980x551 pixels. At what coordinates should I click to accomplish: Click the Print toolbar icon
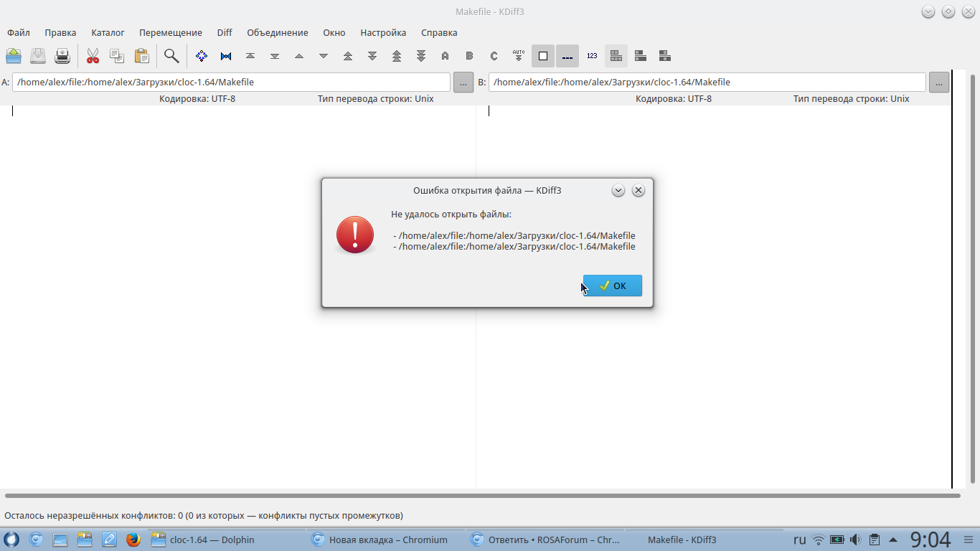pos(62,56)
